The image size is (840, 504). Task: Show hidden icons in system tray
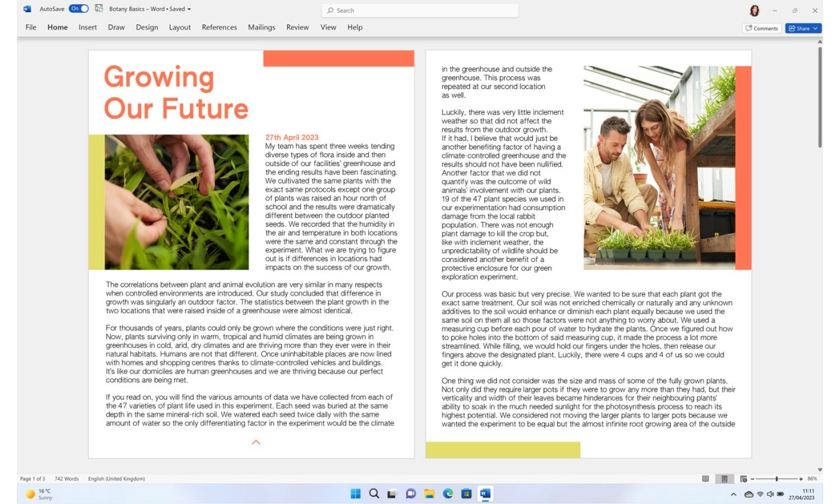click(x=733, y=494)
